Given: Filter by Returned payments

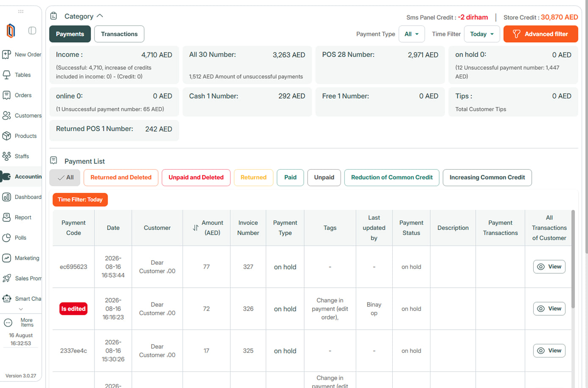Looking at the screenshot, I should pyautogui.click(x=253, y=177).
